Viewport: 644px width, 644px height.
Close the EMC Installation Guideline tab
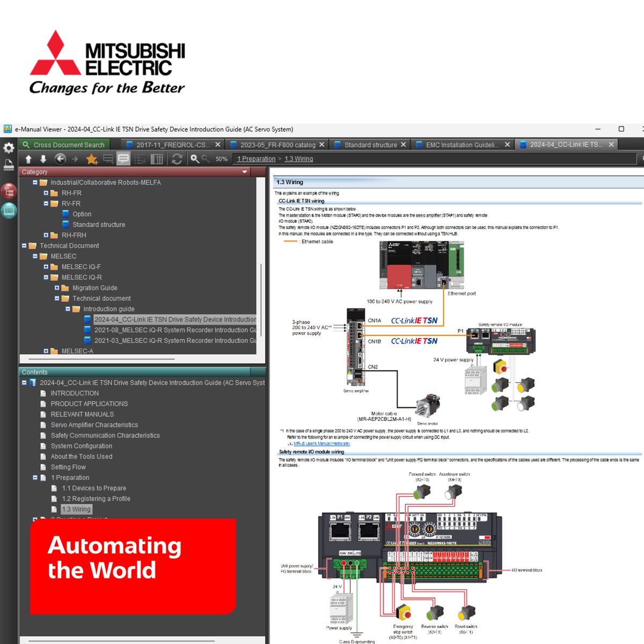coord(508,145)
